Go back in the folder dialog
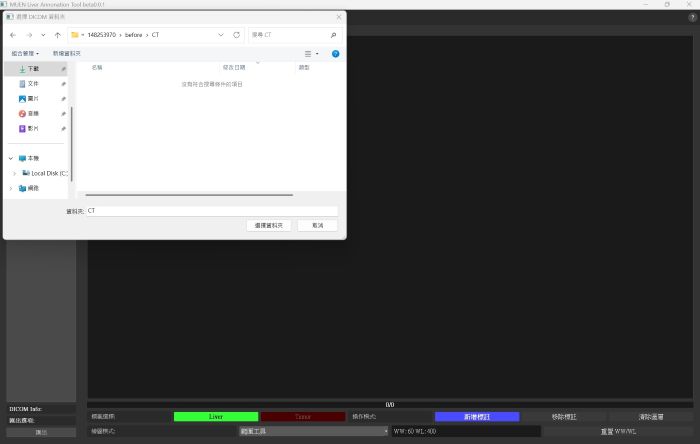700x444 pixels. (x=13, y=35)
